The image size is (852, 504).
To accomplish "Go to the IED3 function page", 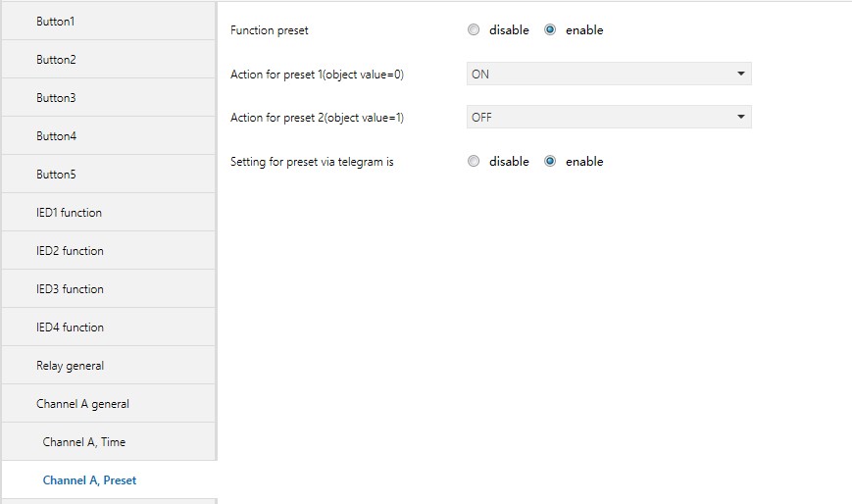I will click(70, 288).
